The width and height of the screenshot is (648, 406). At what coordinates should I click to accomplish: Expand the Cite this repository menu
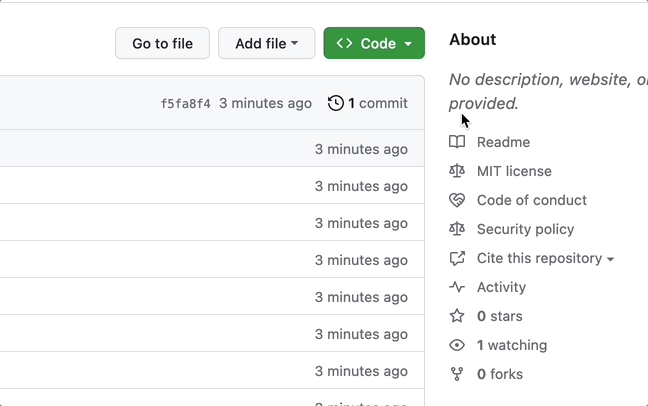pos(545,258)
